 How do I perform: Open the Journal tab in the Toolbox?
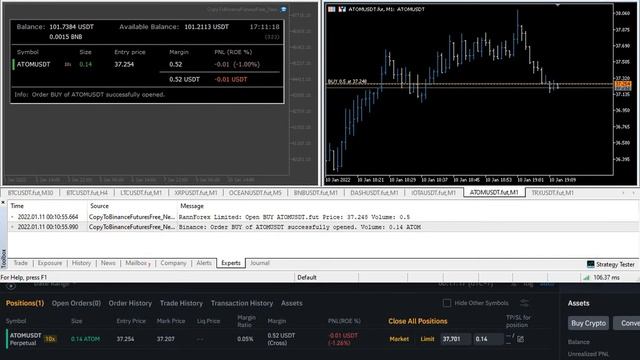pos(260,263)
